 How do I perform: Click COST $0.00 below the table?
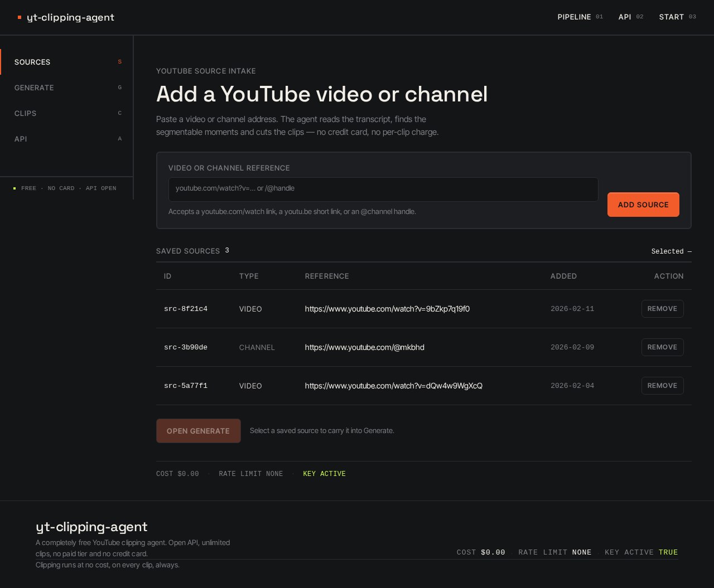tap(177, 474)
